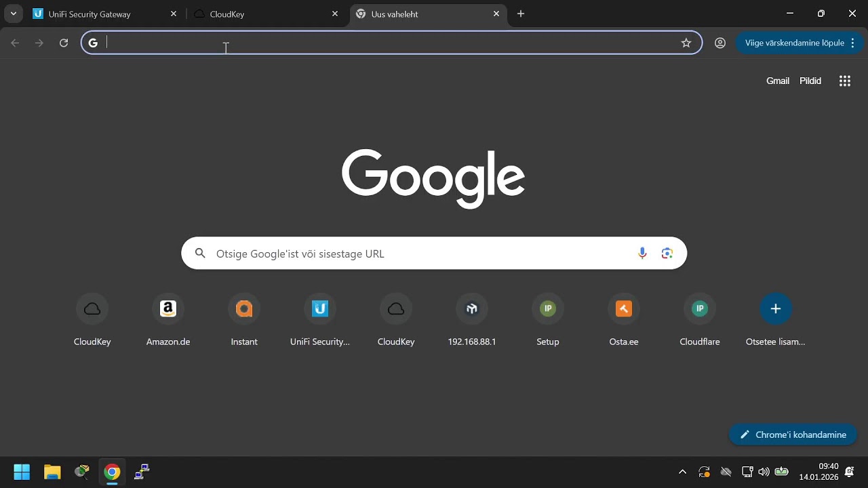The height and width of the screenshot is (488, 868).
Task: Open the Pildid link
Action: [810, 81]
